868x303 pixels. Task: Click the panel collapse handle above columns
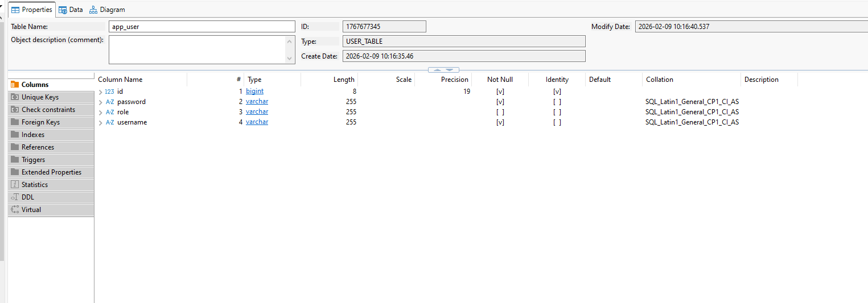(443, 70)
